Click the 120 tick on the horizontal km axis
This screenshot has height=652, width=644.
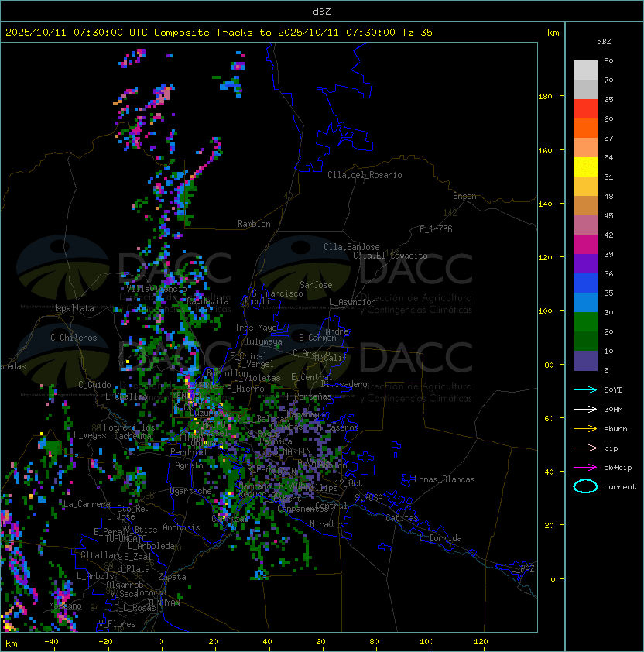481,642
